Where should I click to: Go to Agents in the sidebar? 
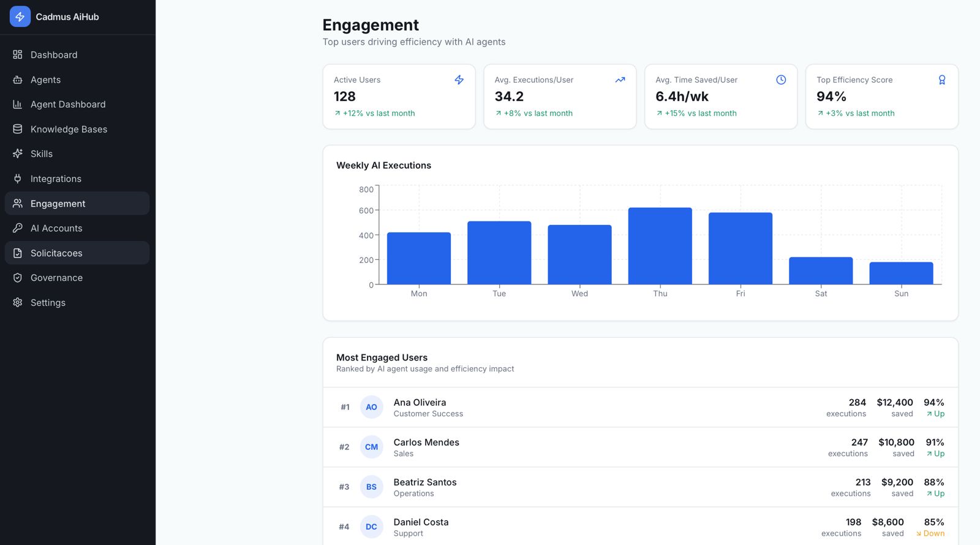pyautogui.click(x=77, y=80)
